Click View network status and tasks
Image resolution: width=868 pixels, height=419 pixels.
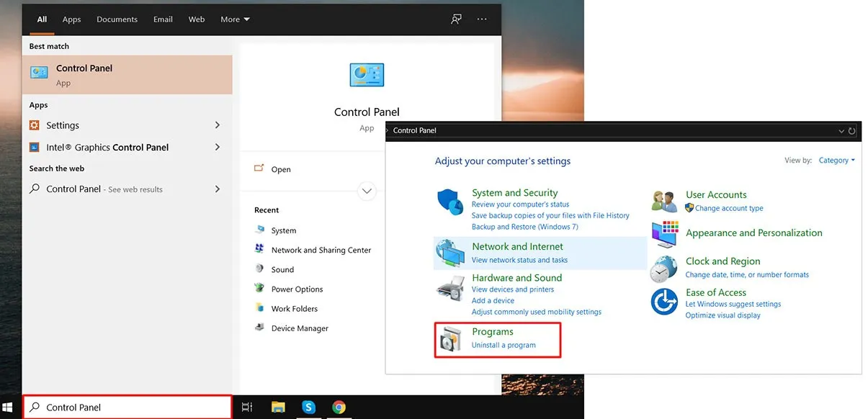coord(519,260)
